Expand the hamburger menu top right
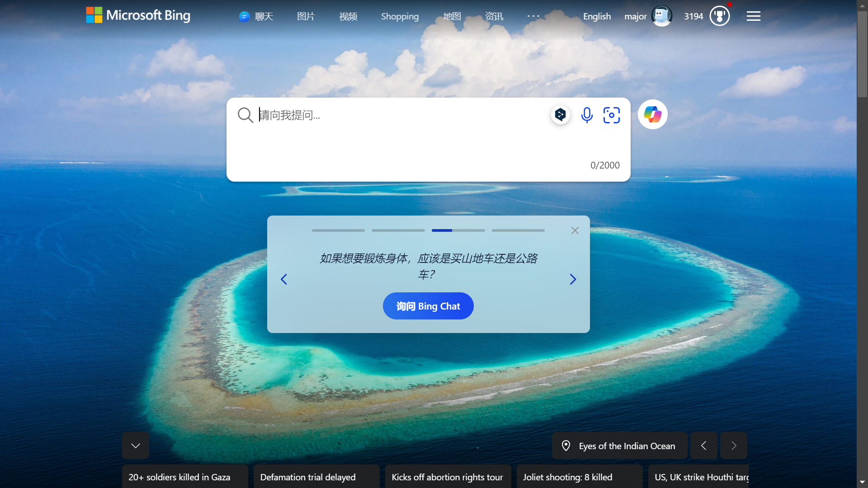The height and width of the screenshot is (488, 868). (754, 16)
